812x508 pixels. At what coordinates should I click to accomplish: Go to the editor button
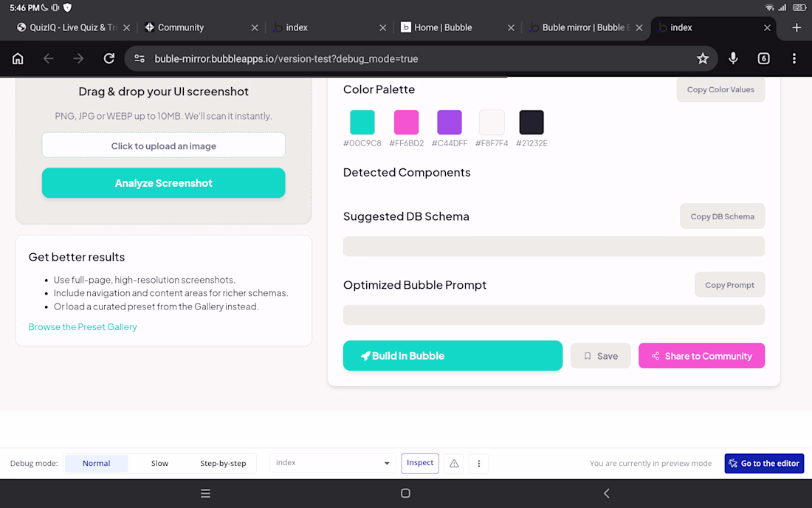pyautogui.click(x=764, y=464)
